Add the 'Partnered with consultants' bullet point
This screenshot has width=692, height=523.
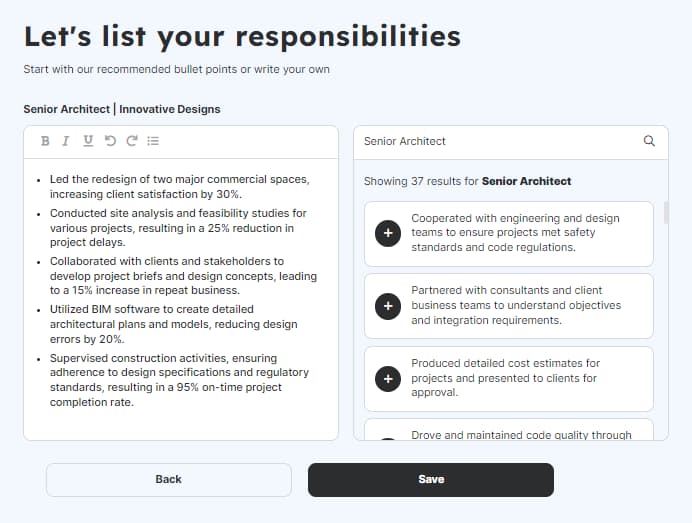click(387, 306)
